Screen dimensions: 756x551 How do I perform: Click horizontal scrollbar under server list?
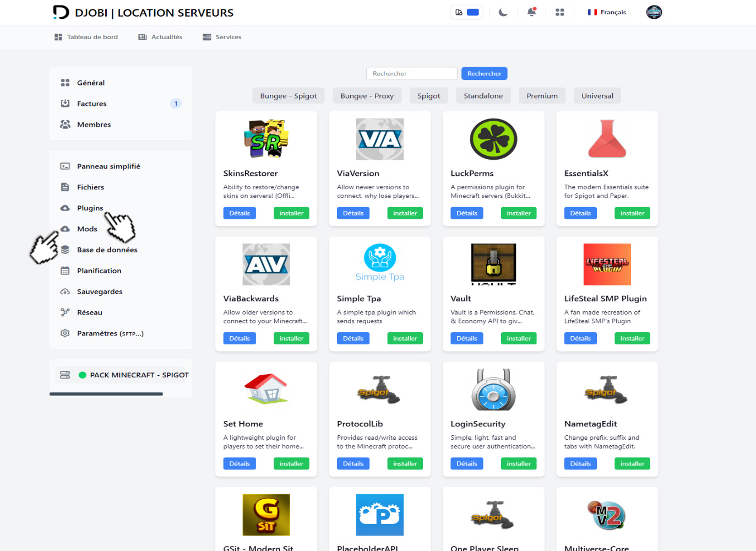tap(106, 394)
